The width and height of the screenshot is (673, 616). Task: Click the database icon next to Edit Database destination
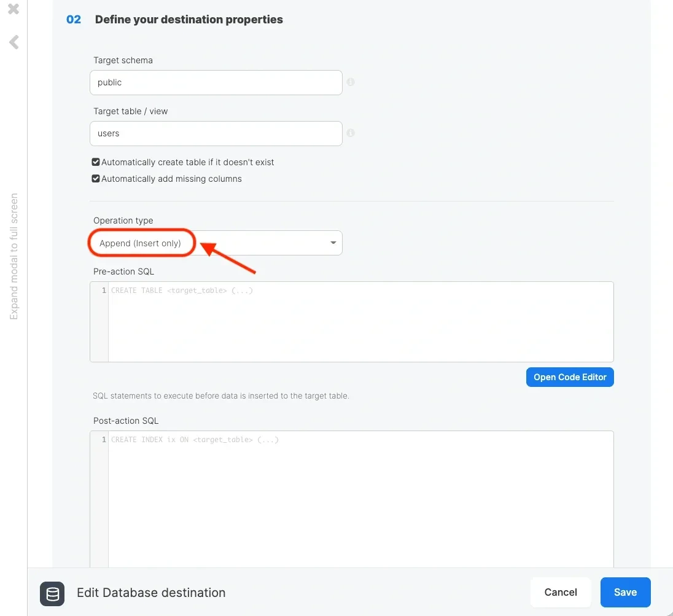(x=52, y=594)
